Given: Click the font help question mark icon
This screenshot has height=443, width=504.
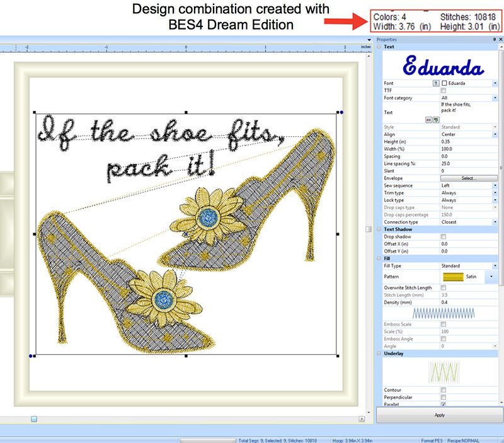Looking at the screenshot, I should pyautogui.click(x=435, y=83).
